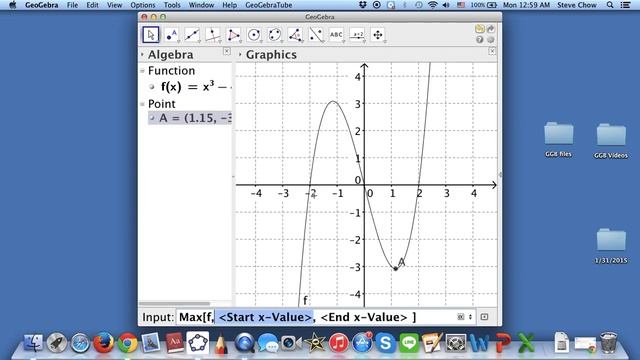This screenshot has width=640, height=360.
Task: Select the f(x) = x³ row
Action: (191, 87)
